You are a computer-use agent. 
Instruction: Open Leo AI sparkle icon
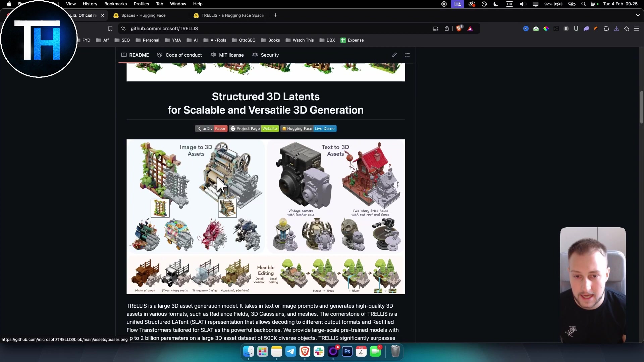[x=627, y=28]
